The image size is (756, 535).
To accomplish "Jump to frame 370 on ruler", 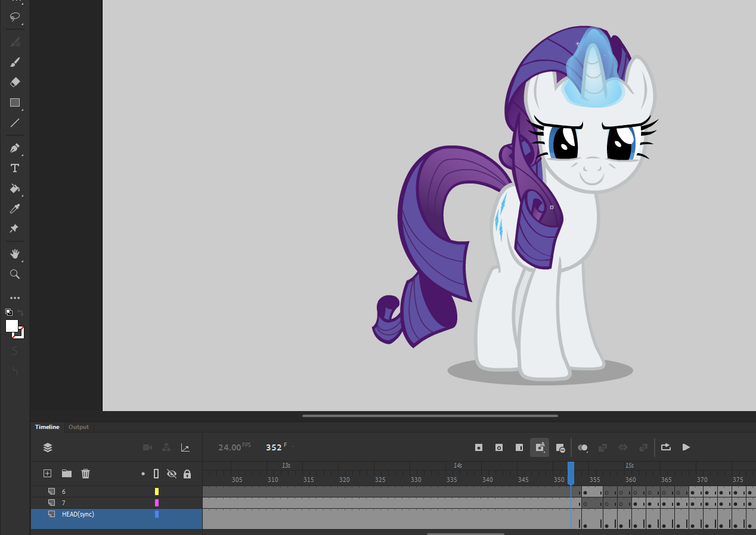I will point(702,480).
